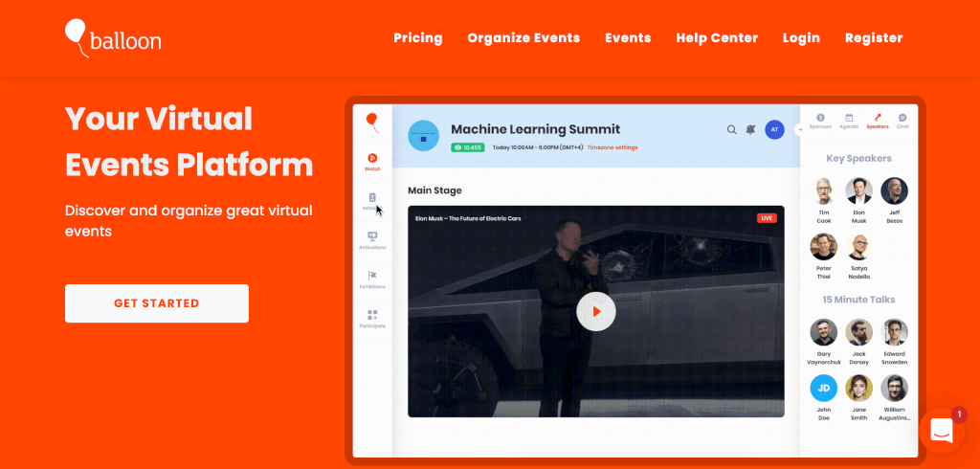980x469 pixels.
Task: Play the Main Stage video
Action: coord(595,311)
